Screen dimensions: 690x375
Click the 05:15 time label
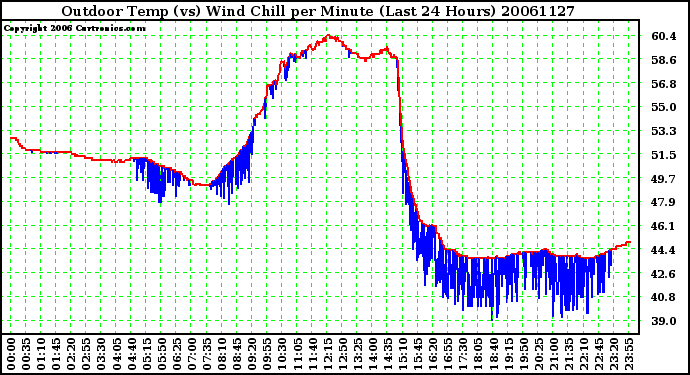[x=147, y=354]
